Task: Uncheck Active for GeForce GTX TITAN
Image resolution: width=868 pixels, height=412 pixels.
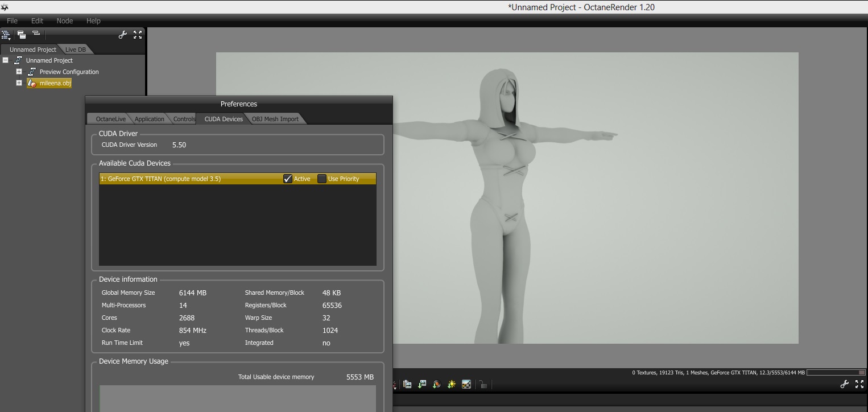Action: point(288,179)
